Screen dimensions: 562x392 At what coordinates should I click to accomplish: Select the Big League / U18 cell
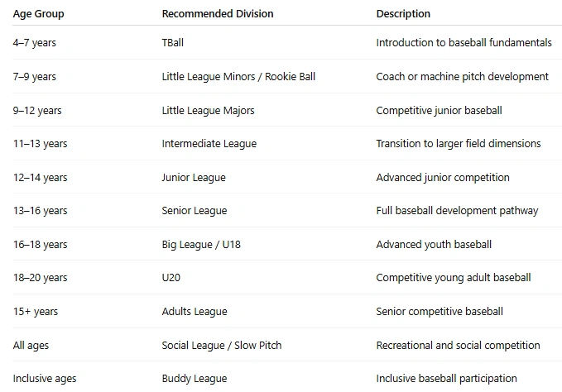(201, 245)
